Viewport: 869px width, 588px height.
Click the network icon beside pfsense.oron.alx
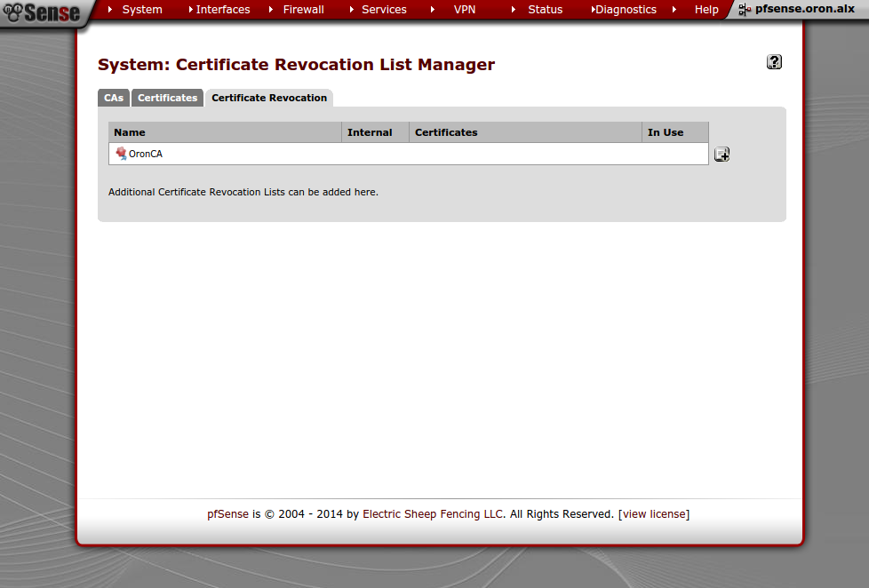coord(745,10)
